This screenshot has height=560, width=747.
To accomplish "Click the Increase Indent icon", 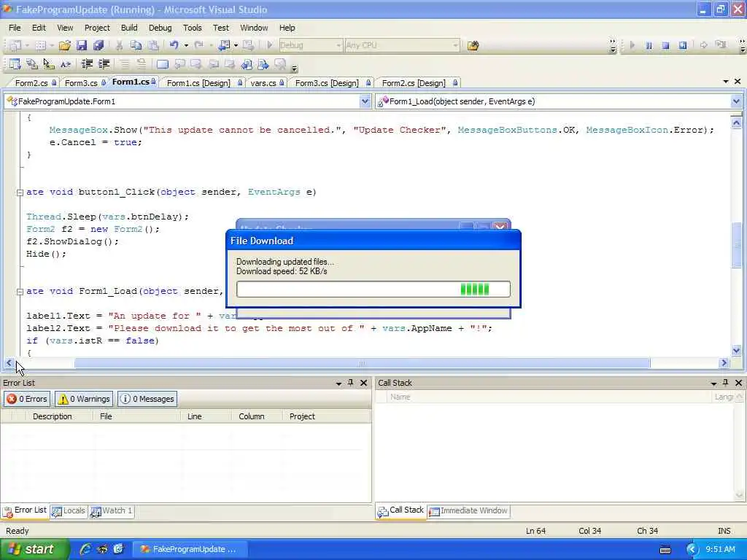I will pyautogui.click(x=104, y=64).
